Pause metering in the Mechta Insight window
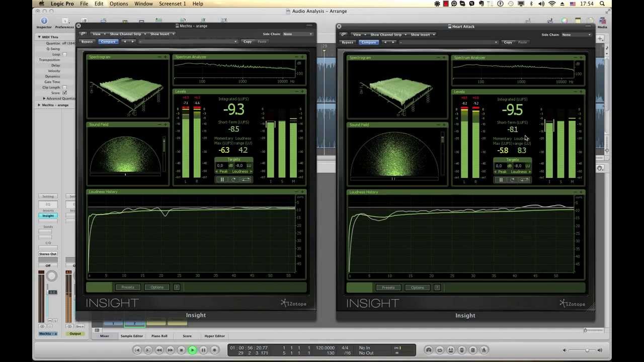644x362 pixels. [x=222, y=179]
